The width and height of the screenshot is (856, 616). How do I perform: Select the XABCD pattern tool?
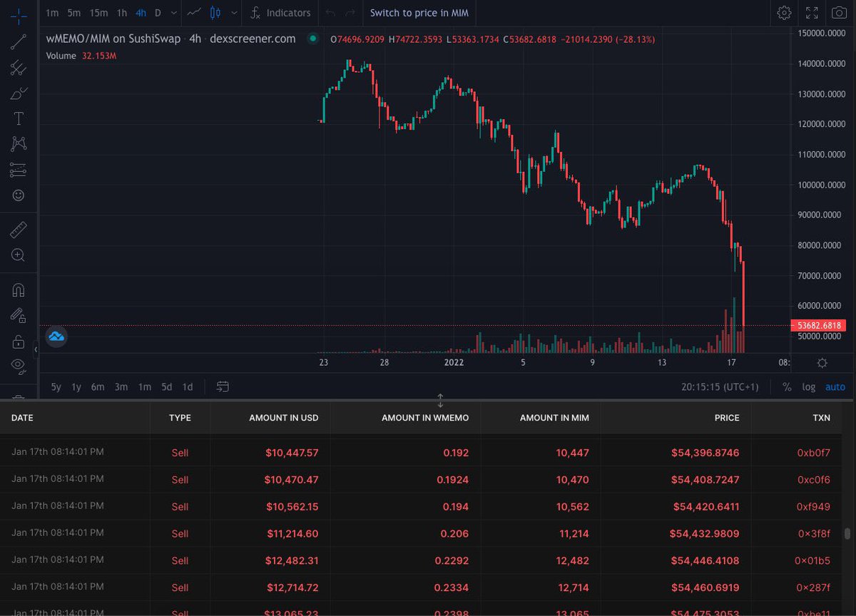pyautogui.click(x=19, y=144)
